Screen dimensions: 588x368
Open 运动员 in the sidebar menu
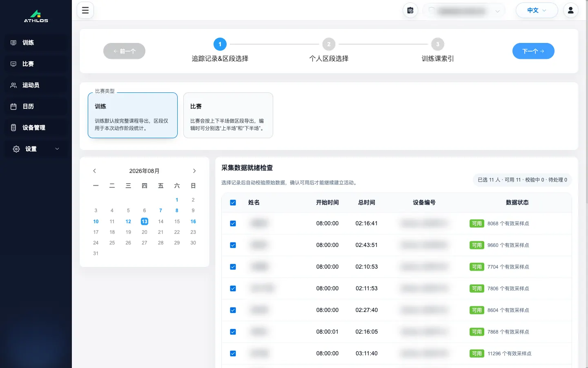36,85
